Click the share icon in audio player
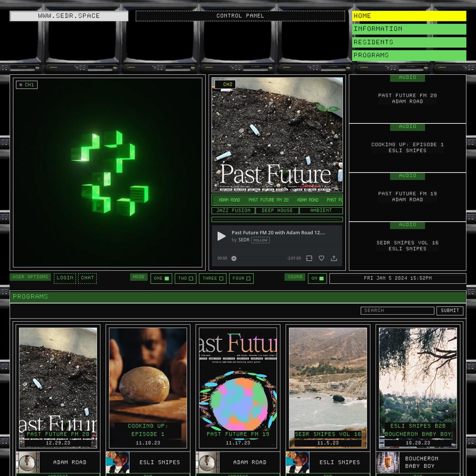 point(334,258)
